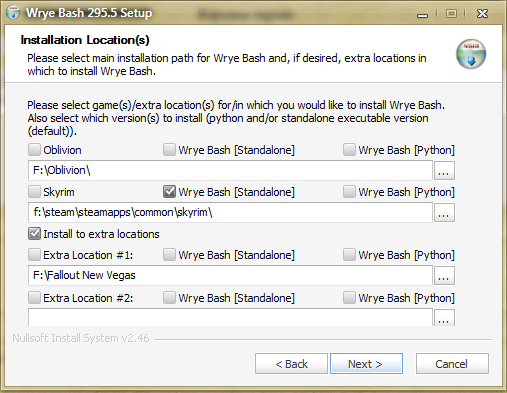Browse for the Oblivion install path
This screenshot has height=393, width=507.
(444, 171)
